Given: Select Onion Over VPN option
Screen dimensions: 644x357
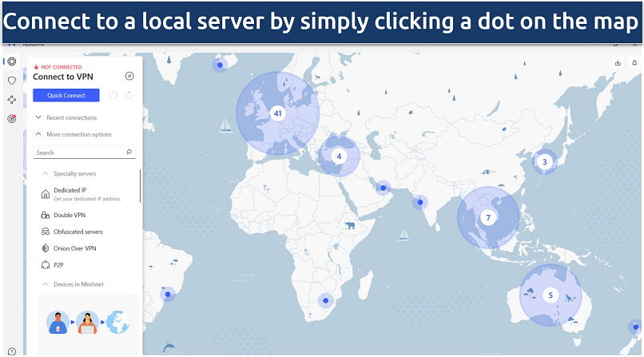Looking at the screenshot, I should pyautogui.click(x=74, y=248).
